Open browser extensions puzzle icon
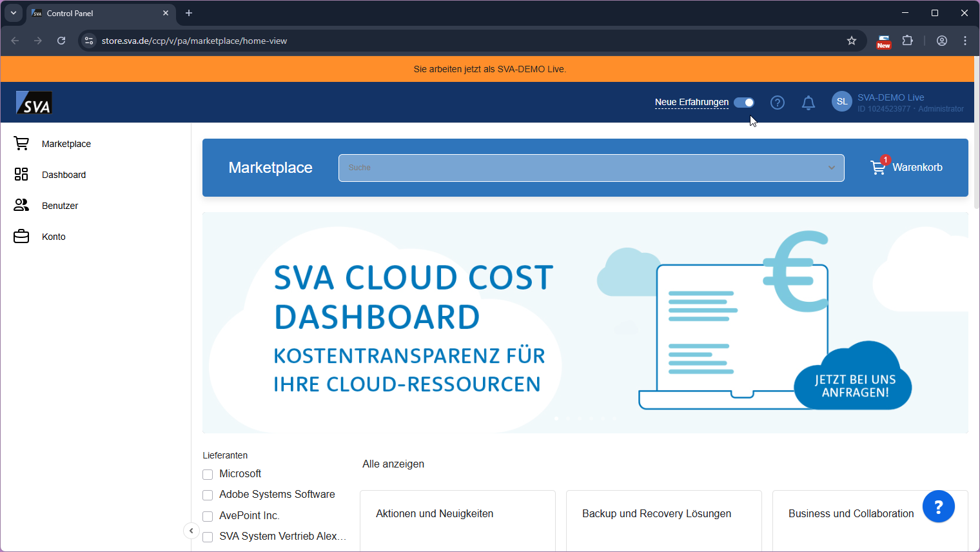Viewport: 980px width, 552px height. tap(907, 41)
